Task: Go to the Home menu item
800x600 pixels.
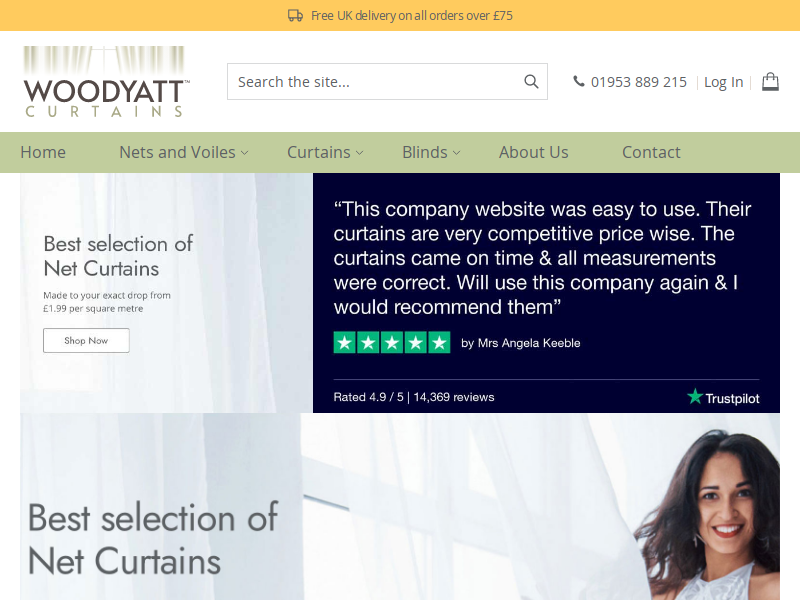Action: tap(43, 152)
